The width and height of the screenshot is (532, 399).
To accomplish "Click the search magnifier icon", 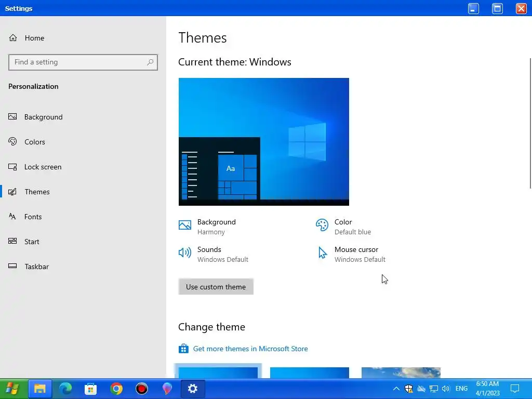I will tap(150, 62).
